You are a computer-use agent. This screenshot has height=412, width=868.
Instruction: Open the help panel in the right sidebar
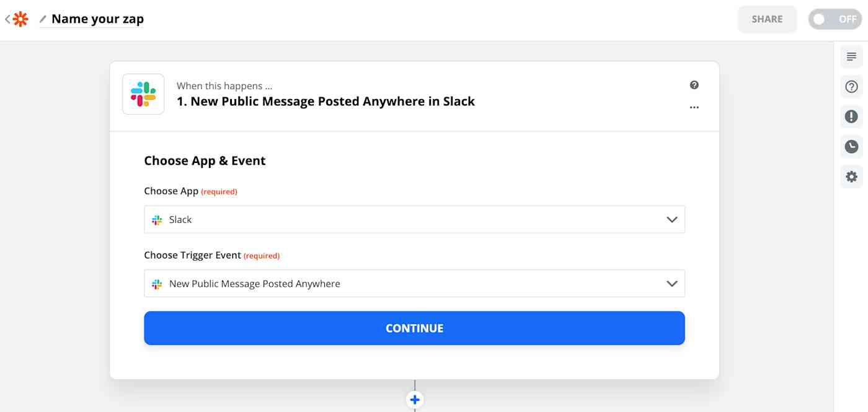[851, 87]
